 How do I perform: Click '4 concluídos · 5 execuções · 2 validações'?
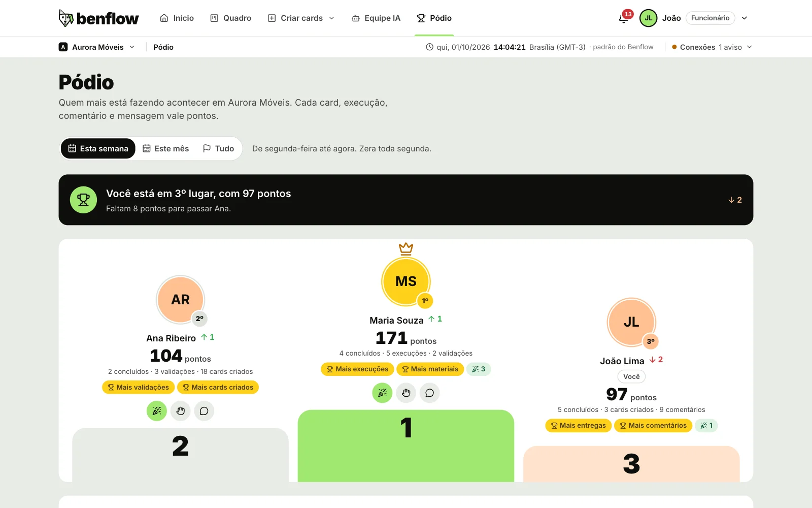(406, 354)
